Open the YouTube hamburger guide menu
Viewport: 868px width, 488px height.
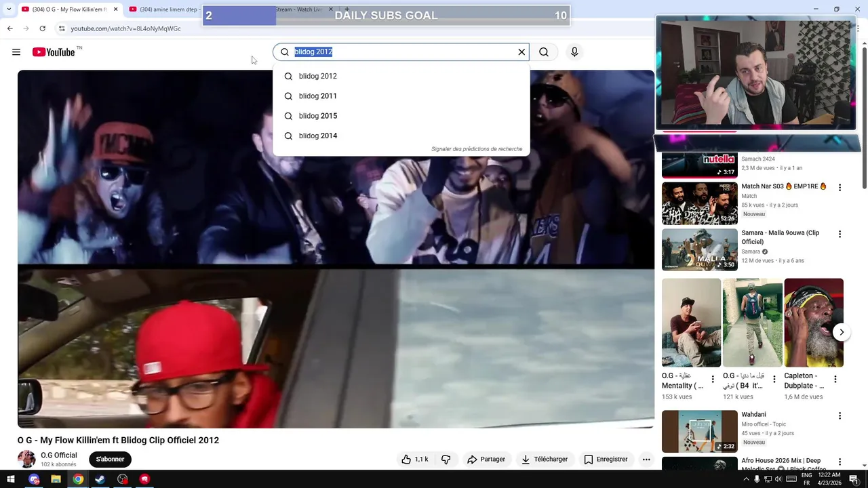pyautogui.click(x=16, y=52)
